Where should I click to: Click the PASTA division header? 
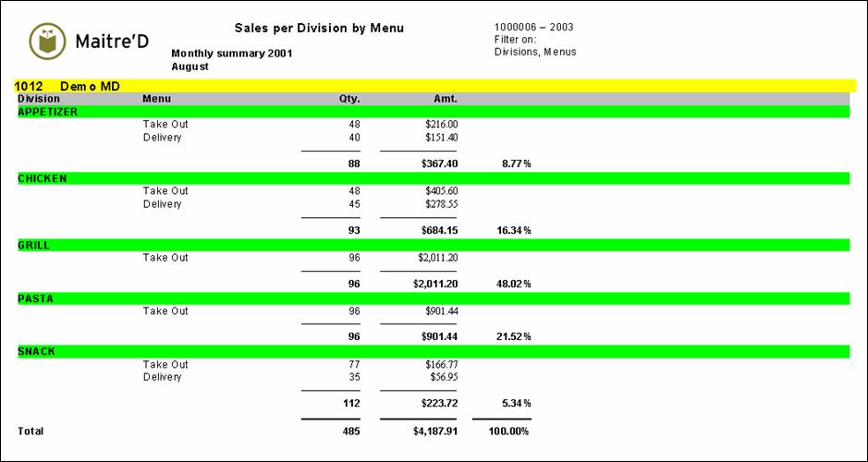pyautogui.click(x=36, y=298)
